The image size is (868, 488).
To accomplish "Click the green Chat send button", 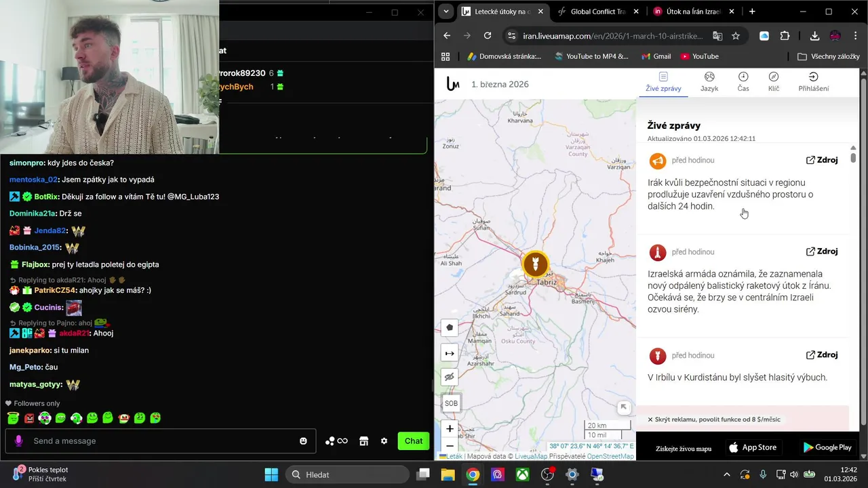I will point(414,441).
